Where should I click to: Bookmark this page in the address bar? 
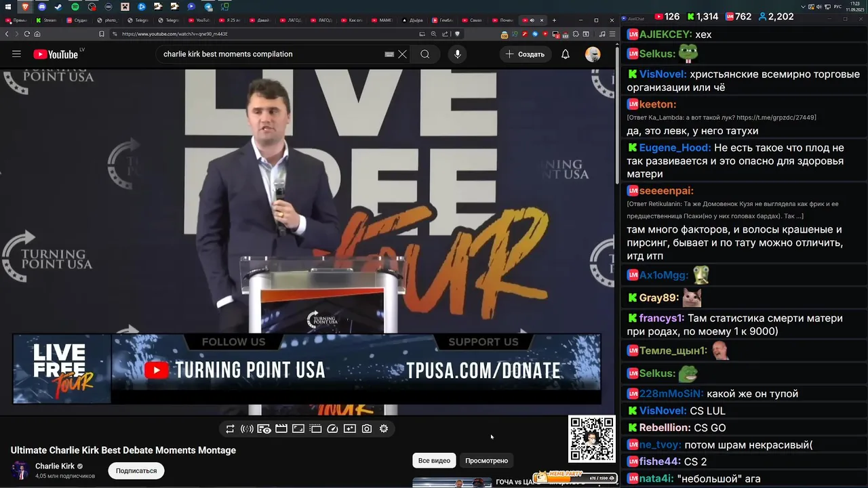pyautogui.click(x=102, y=34)
